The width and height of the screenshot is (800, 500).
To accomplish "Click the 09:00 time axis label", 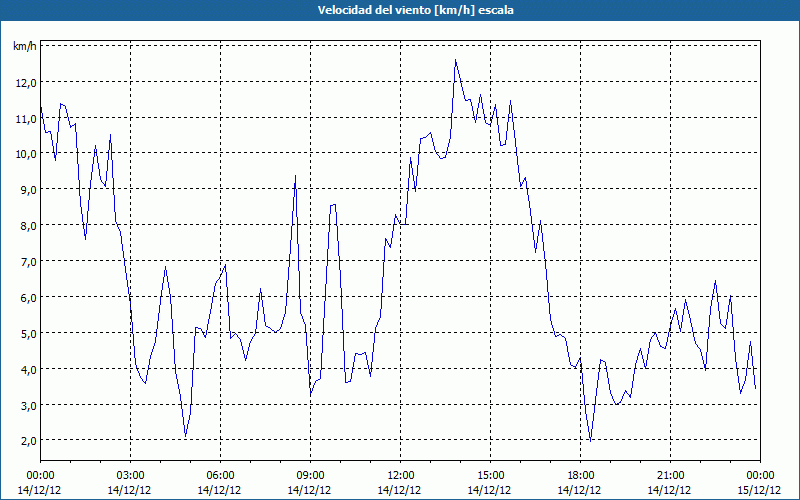I will click(310, 476).
